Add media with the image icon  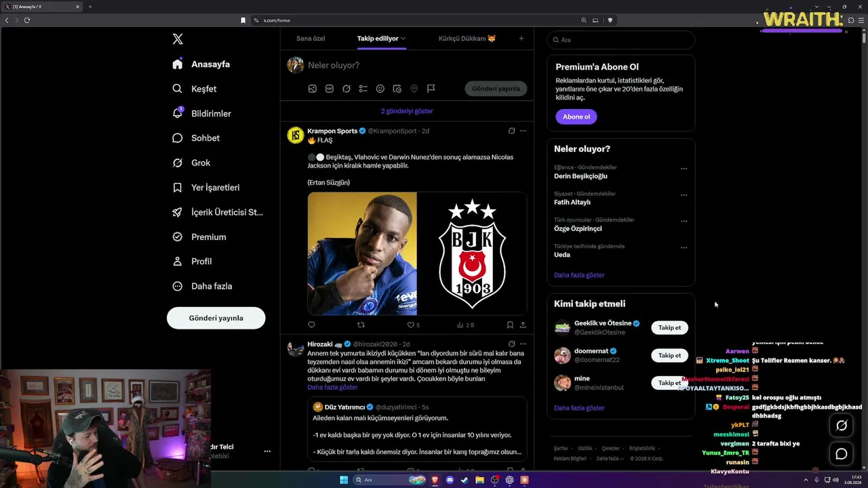[x=313, y=89]
